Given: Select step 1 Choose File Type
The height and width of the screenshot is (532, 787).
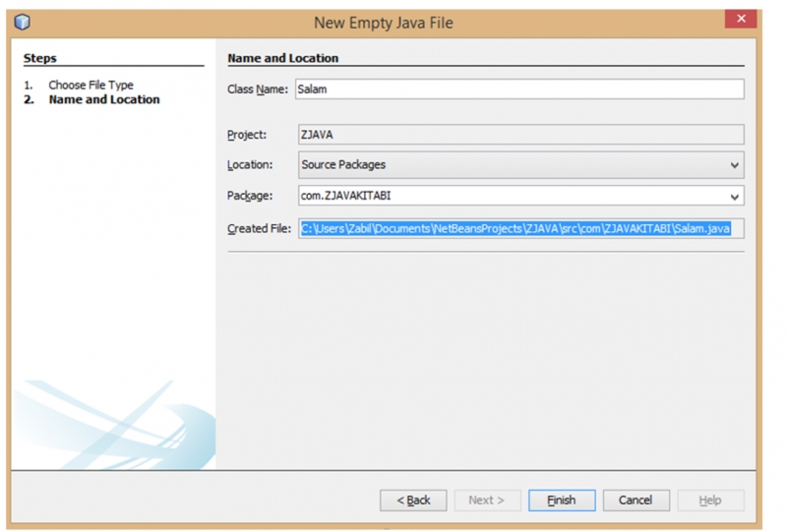Looking at the screenshot, I should (x=91, y=85).
